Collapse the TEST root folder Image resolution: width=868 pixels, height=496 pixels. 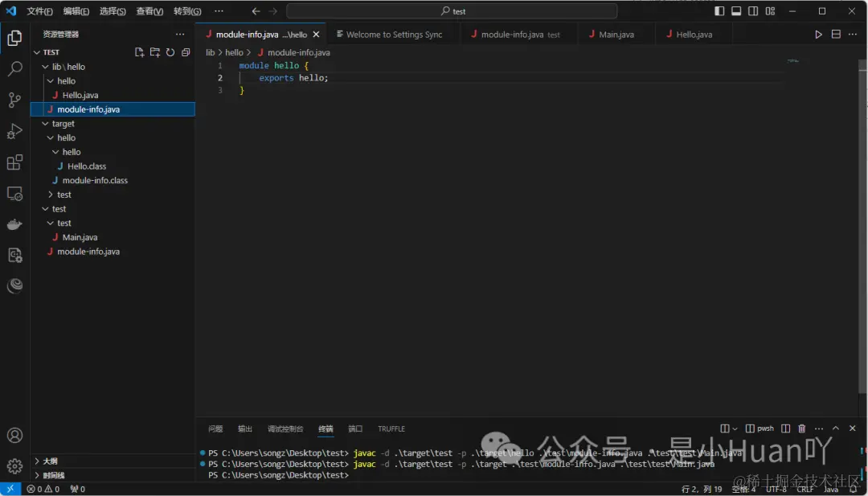[x=113, y=52]
